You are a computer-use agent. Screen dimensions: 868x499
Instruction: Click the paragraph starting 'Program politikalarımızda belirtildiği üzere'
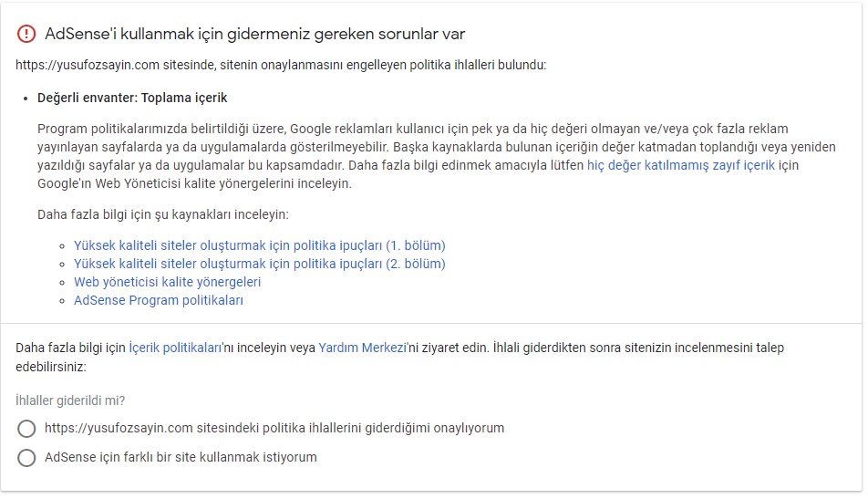point(436,156)
